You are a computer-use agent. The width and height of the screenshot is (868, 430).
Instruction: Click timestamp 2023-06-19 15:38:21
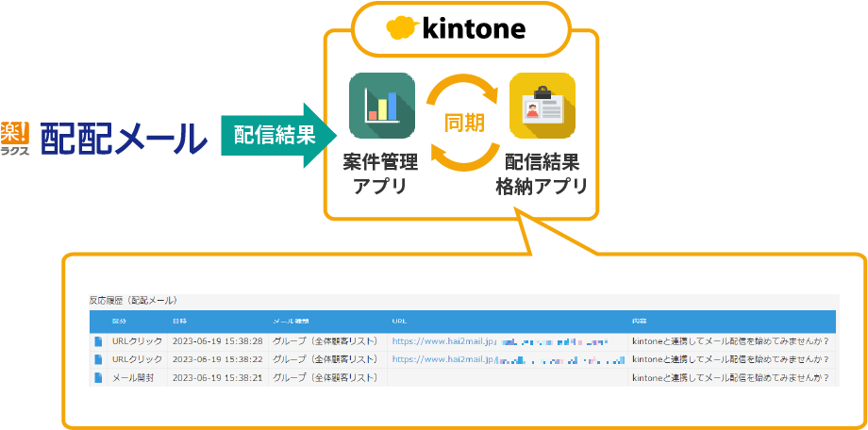coord(218,378)
